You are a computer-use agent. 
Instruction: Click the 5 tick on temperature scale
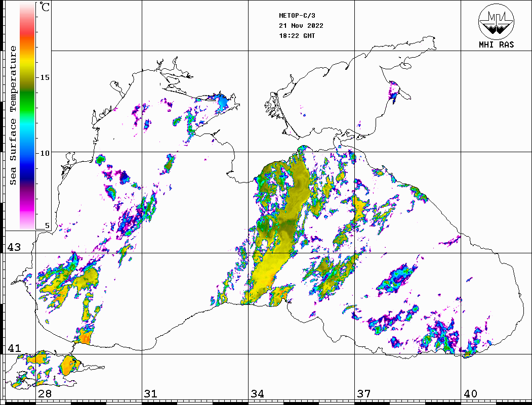click(47, 226)
